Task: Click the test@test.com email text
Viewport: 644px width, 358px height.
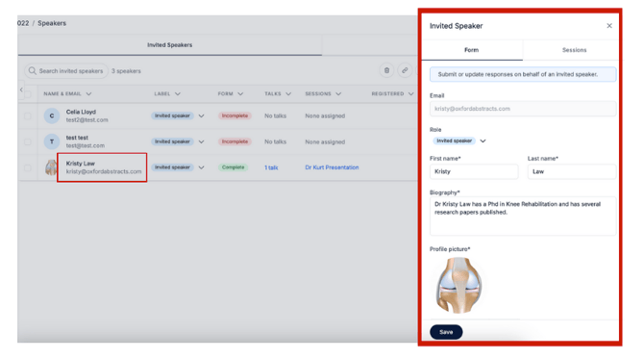Action: [x=86, y=145]
